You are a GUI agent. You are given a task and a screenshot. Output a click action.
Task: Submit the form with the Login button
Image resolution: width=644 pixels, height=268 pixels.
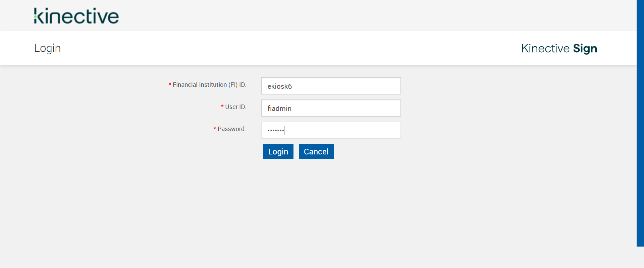tap(278, 151)
